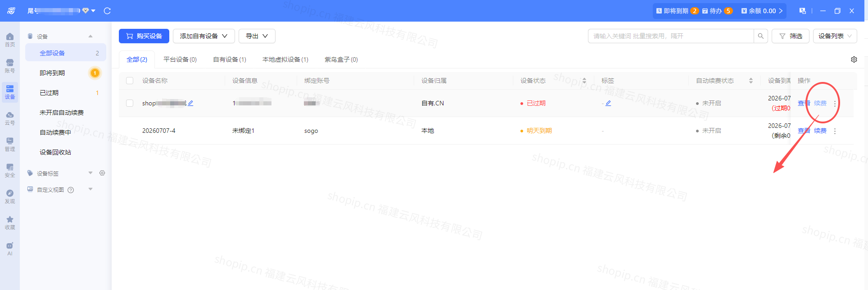This screenshot has width=868, height=290.
Task: Open the 首页 home sidebar icon
Action: click(10, 40)
